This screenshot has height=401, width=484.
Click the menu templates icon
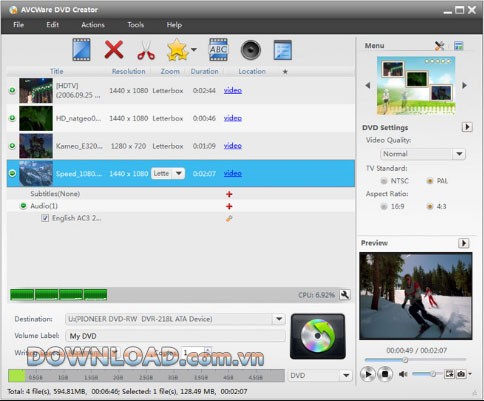coord(459,45)
